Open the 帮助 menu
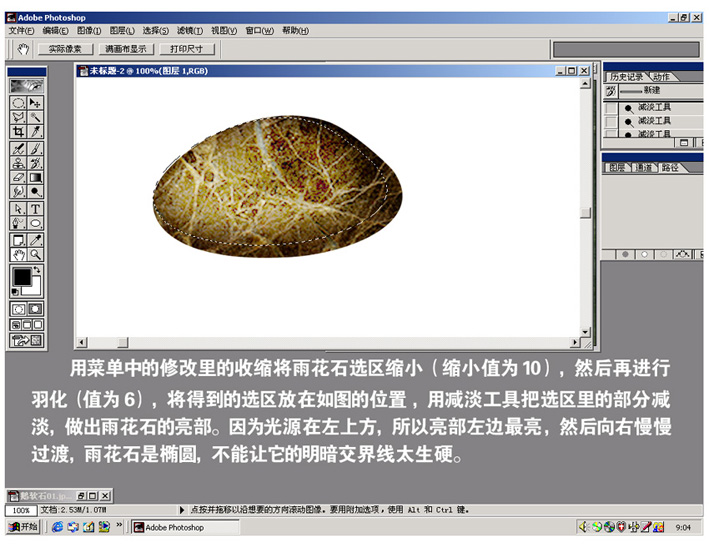The image size is (709, 548). click(295, 31)
